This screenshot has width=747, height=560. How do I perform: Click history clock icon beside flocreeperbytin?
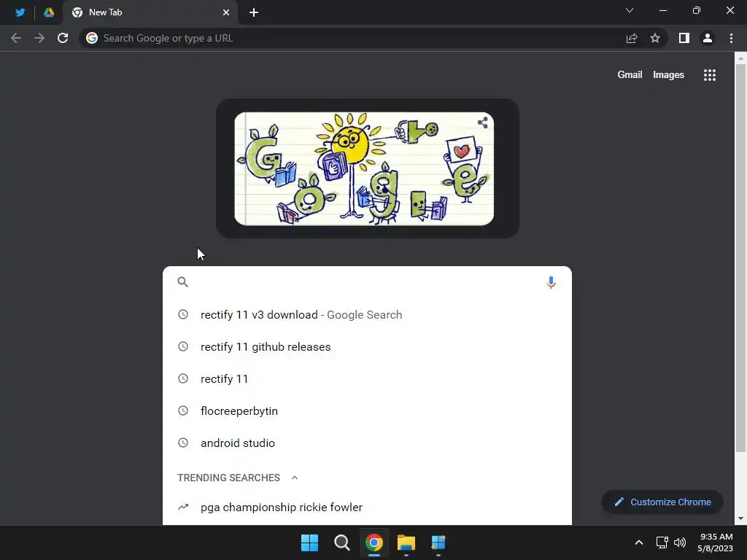pos(183,411)
